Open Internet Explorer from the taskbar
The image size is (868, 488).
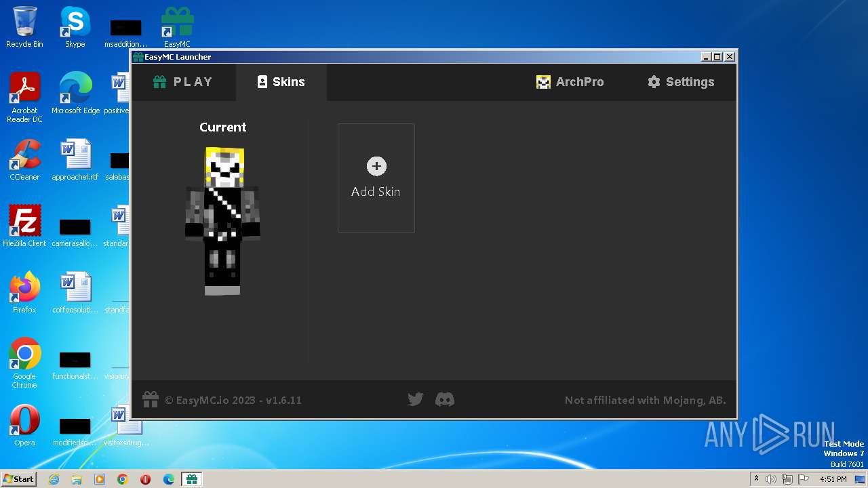click(54, 479)
